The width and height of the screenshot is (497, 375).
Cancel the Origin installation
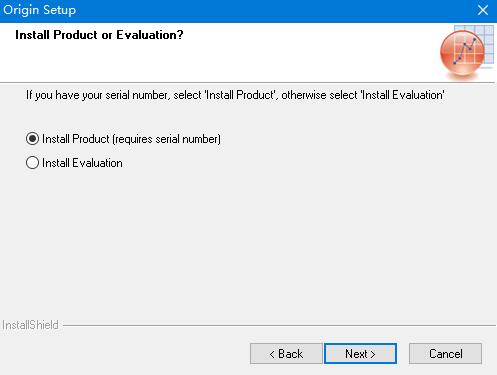(445, 353)
